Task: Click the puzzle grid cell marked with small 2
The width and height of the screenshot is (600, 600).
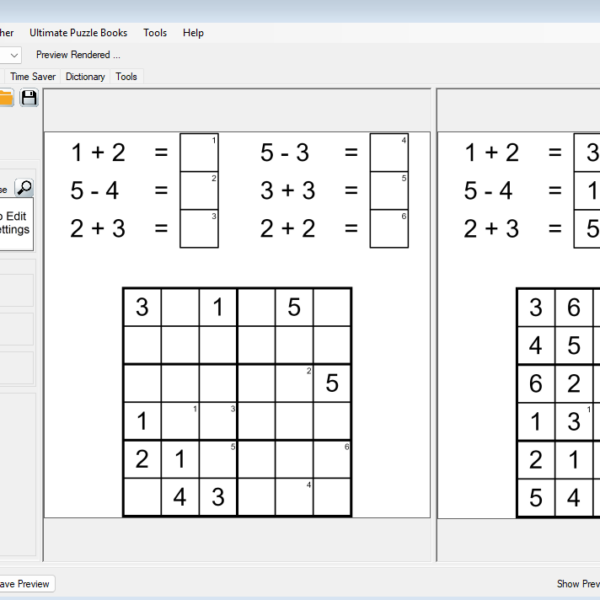Action: (294, 383)
